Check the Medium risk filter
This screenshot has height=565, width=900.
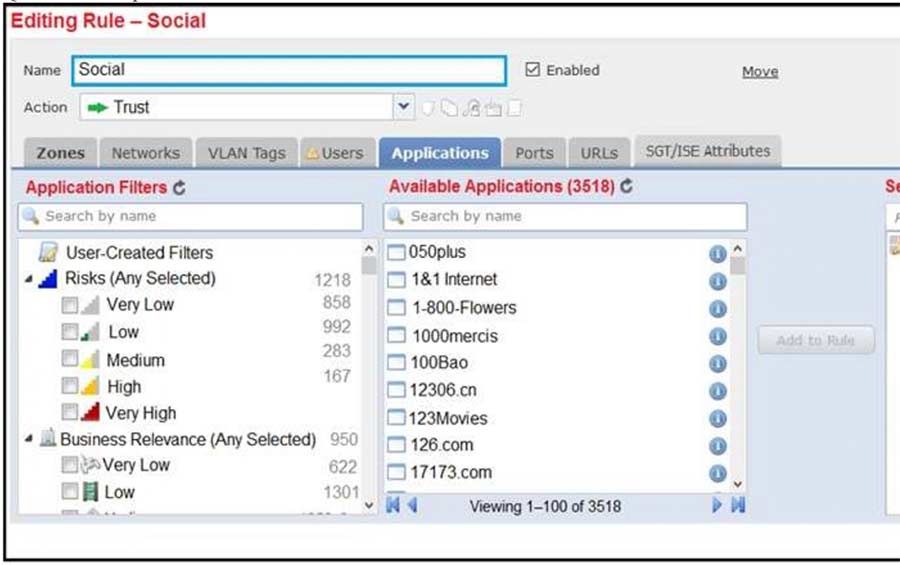click(69, 359)
